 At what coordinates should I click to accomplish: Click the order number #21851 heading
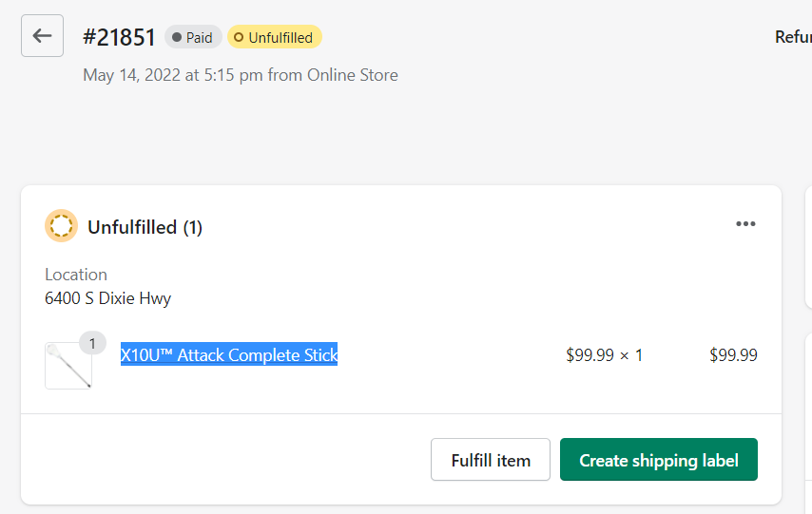[x=119, y=38]
